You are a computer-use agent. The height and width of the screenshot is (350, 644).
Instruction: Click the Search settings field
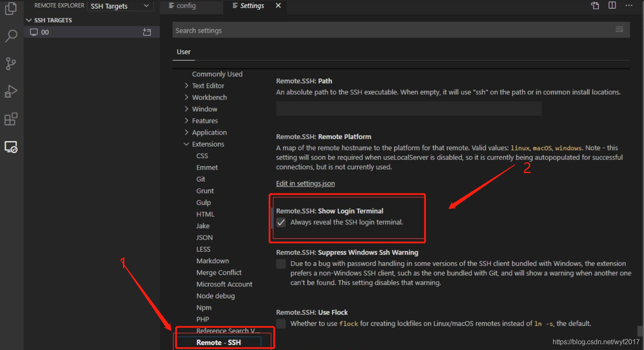click(401, 31)
